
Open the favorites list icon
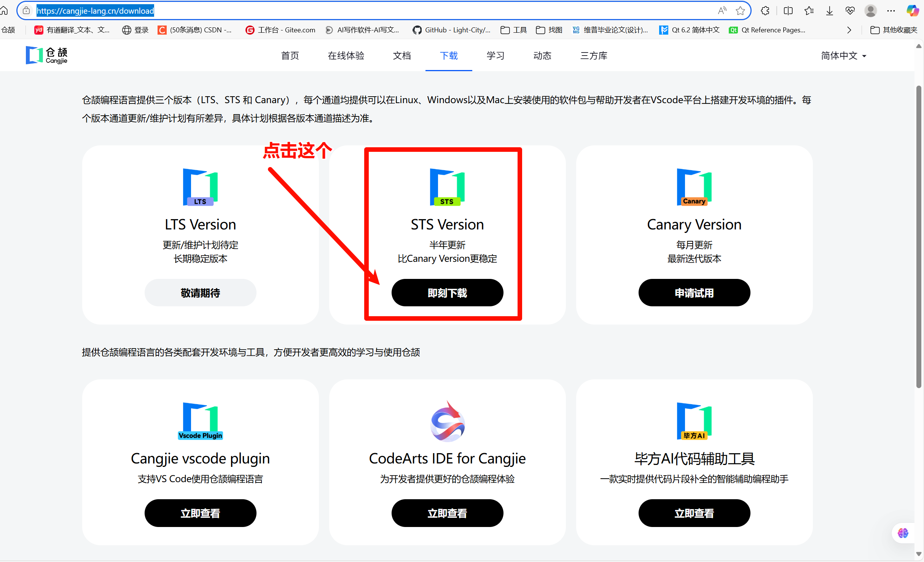(809, 11)
